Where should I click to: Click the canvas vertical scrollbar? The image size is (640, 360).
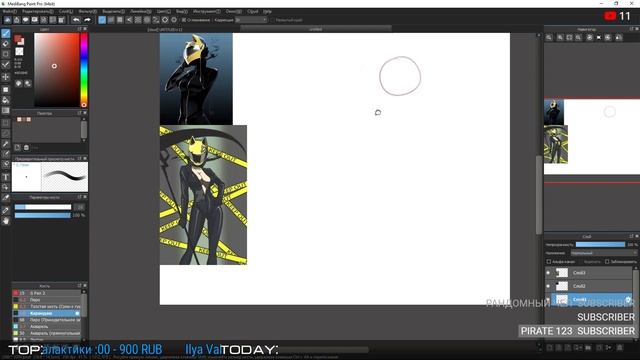pos(539,195)
